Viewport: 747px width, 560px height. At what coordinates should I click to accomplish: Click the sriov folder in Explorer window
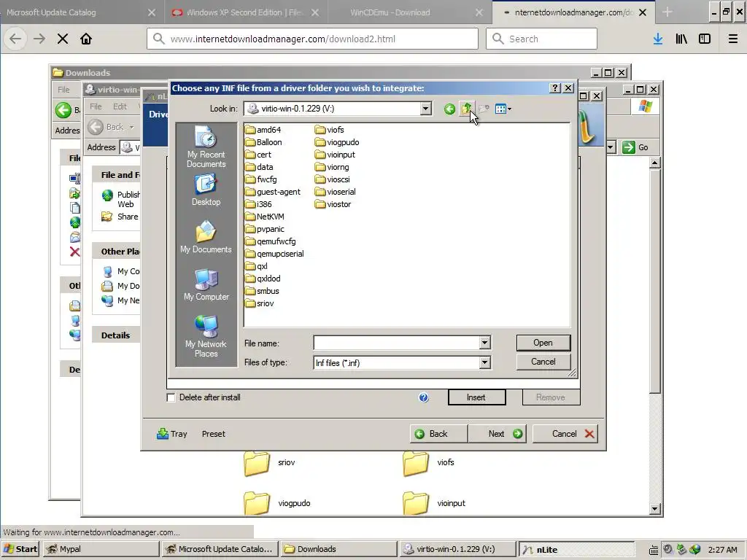point(270,463)
